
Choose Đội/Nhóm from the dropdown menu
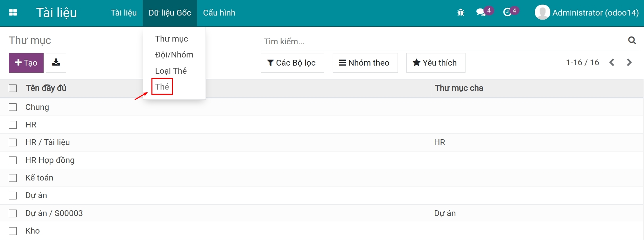[174, 55]
